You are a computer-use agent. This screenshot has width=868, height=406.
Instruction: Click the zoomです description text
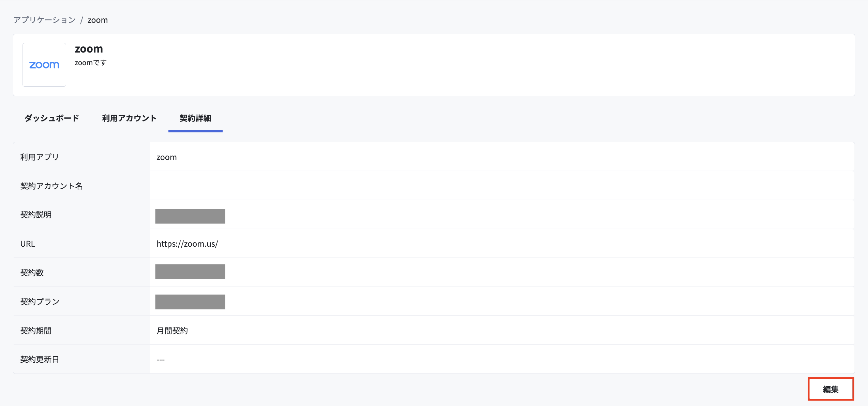tap(91, 63)
